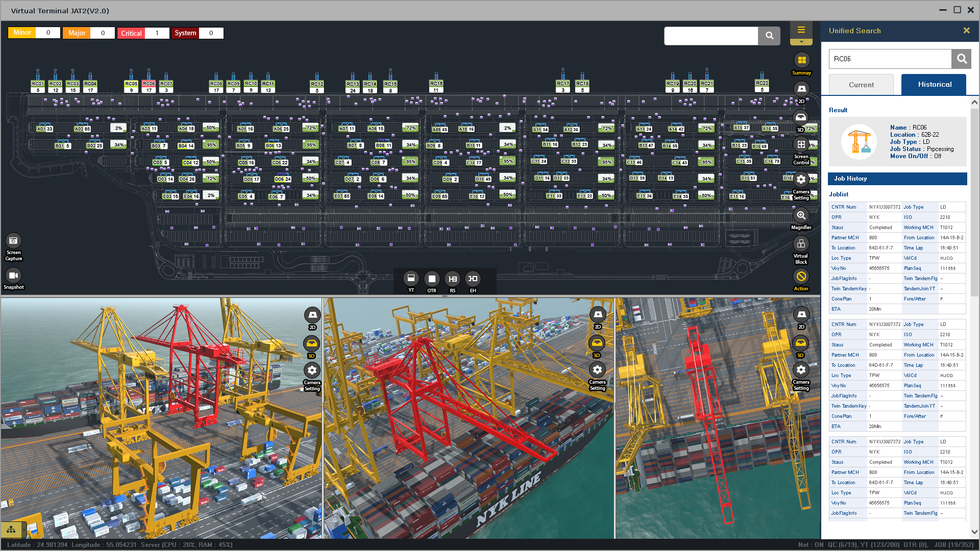Switch to the Current tab
The width and height of the screenshot is (980, 551).
click(x=861, y=85)
